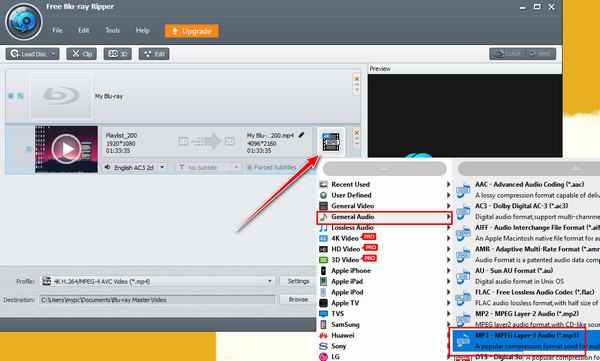Select the General Video category
The height and width of the screenshot is (361, 600).
(x=385, y=206)
